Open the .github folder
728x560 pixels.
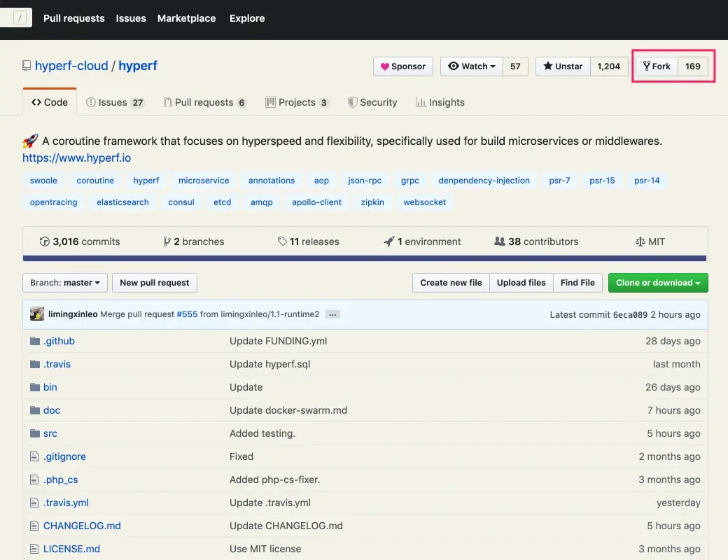pos(59,341)
